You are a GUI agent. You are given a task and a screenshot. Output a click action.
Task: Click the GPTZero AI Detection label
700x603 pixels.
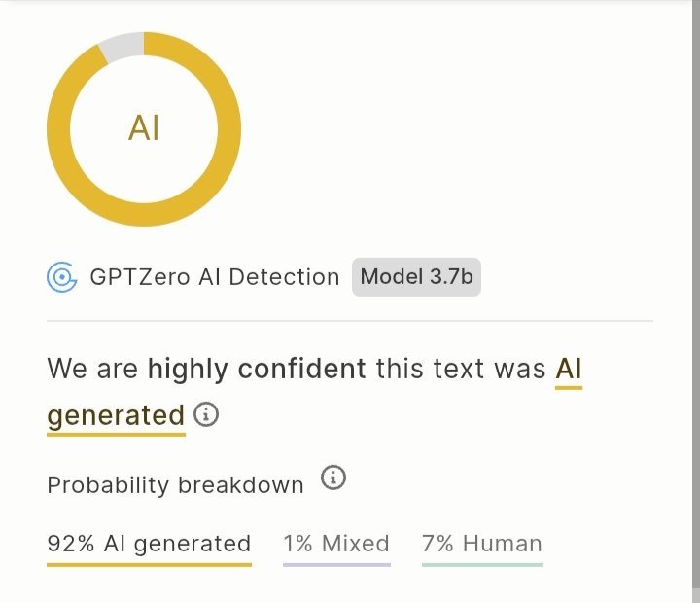coord(215,277)
